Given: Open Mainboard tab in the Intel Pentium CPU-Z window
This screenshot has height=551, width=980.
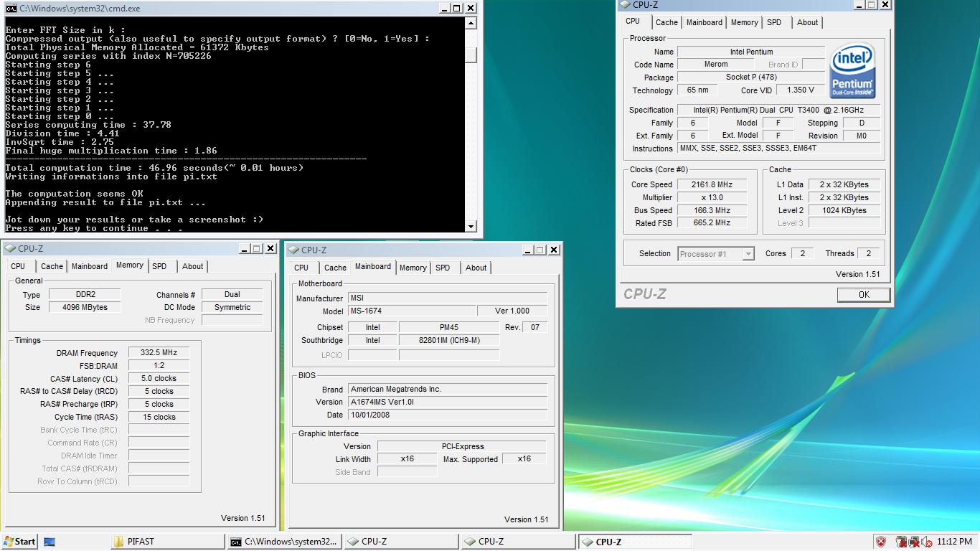Looking at the screenshot, I should (x=705, y=22).
